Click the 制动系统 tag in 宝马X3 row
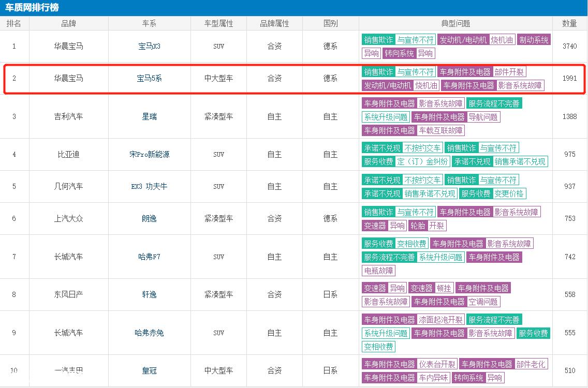This screenshot has width=588, height=388. click(x=534, y=40)
